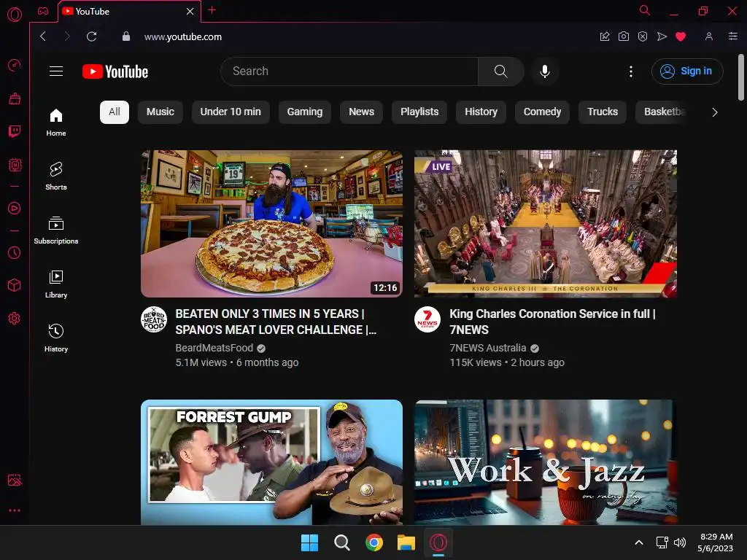Visit 7NEWS Australia channel name link
747x560 pixels.
488,348
